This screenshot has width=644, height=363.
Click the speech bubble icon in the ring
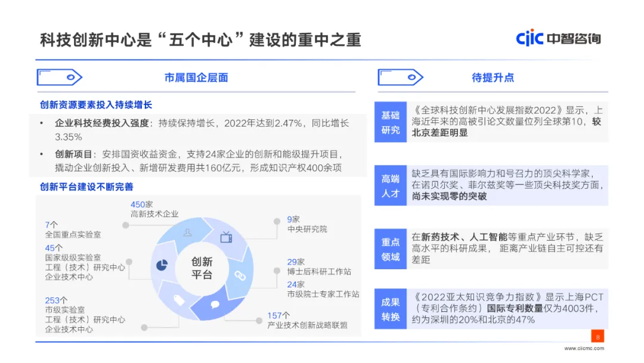coord(216,304)
